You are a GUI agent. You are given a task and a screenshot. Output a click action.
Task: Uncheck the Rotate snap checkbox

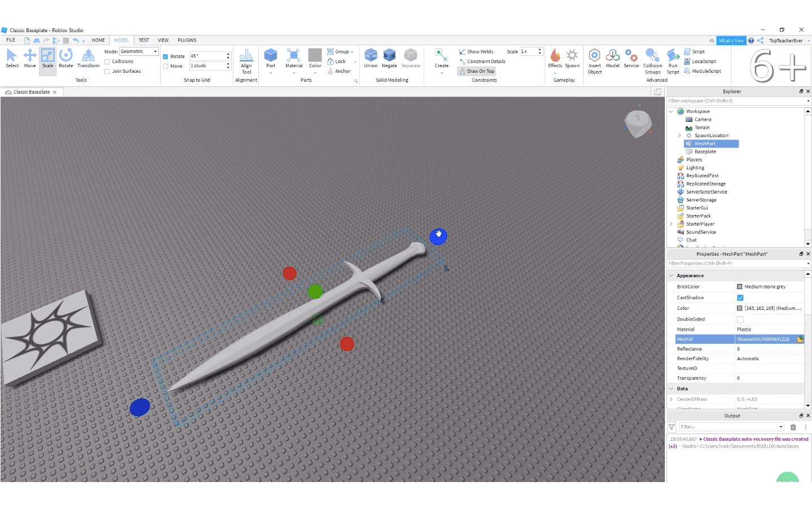point(166,56)
